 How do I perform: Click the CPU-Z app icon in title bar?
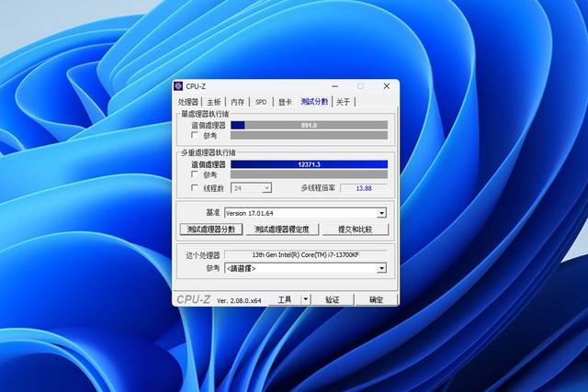178,86
